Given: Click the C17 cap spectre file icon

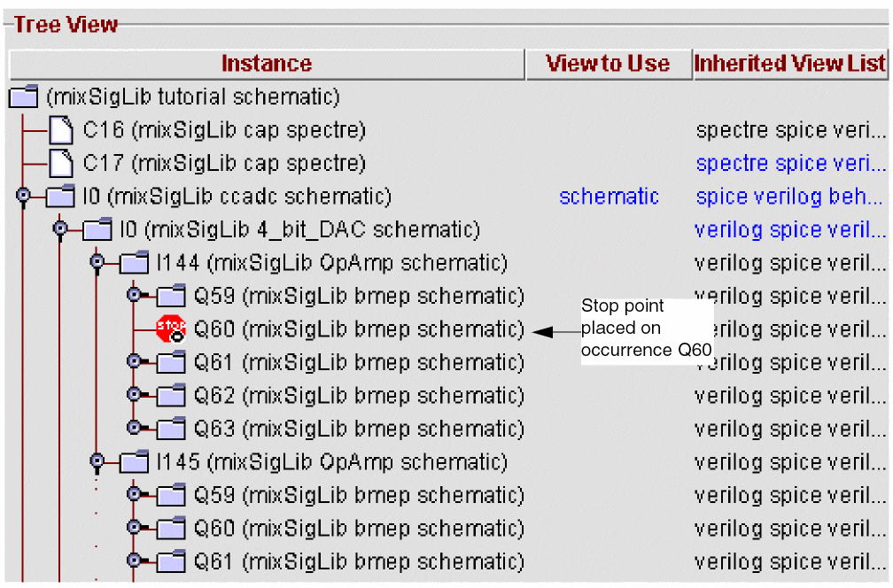Looking at the screenshot, I should [61, 164].
